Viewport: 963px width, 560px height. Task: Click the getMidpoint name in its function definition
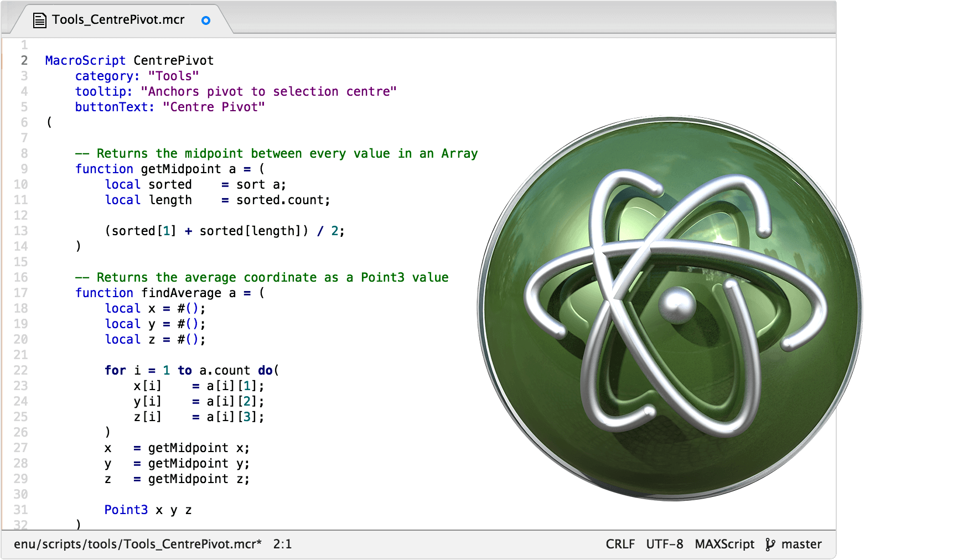(181, 169)
